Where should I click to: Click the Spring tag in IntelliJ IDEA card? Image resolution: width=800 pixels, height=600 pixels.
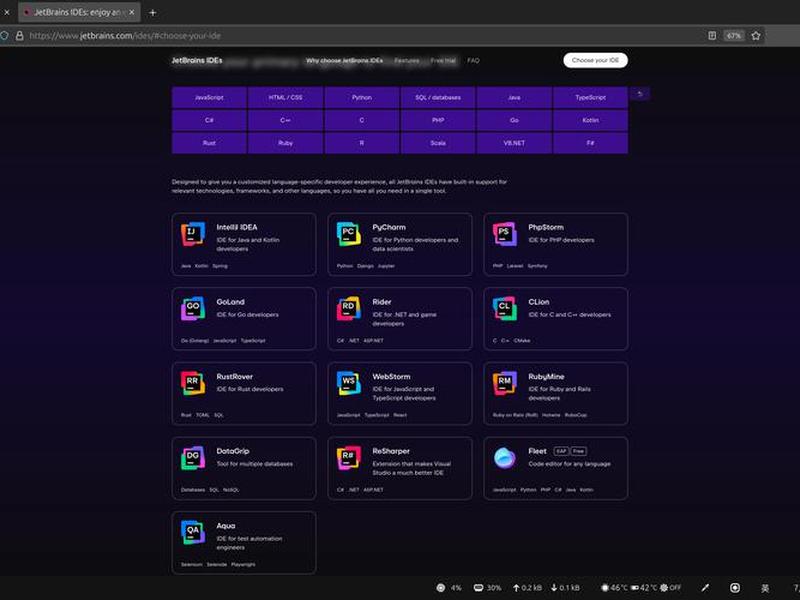pyautogui.click(x=220, y=266)
